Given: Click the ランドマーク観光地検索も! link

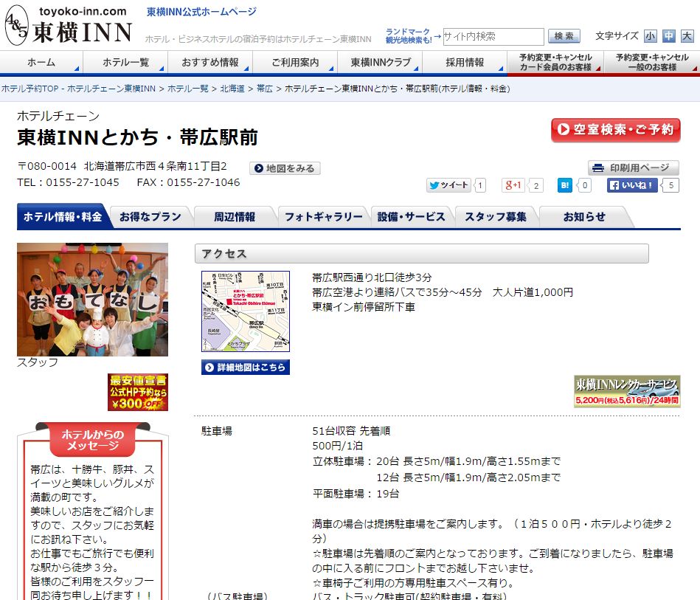Looking at the screenshot, I should [409, 35].
